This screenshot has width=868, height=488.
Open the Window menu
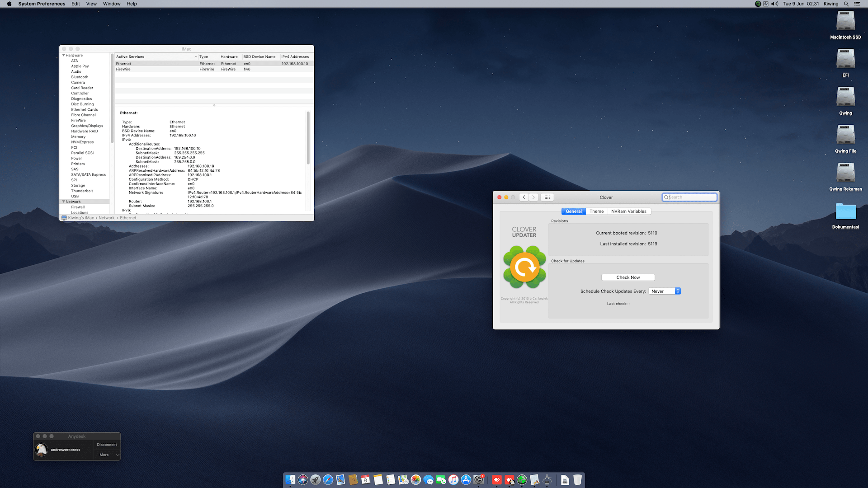tap(112, 4)
